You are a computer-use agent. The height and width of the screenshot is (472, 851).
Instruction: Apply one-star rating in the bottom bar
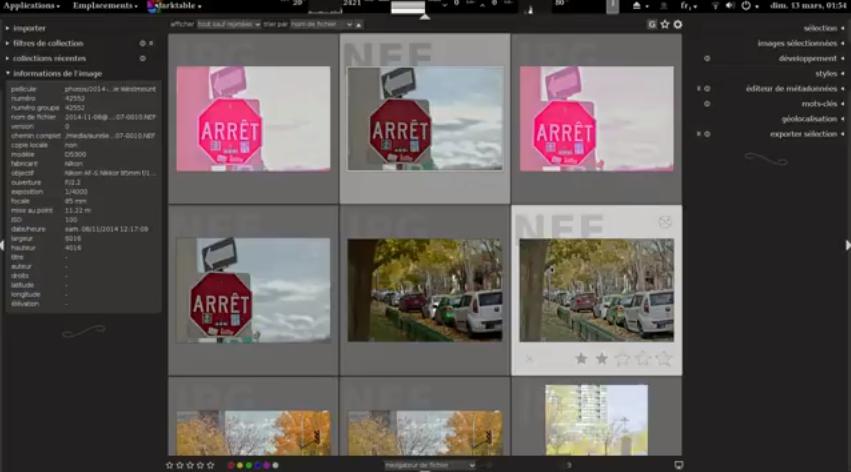point(169,465)
